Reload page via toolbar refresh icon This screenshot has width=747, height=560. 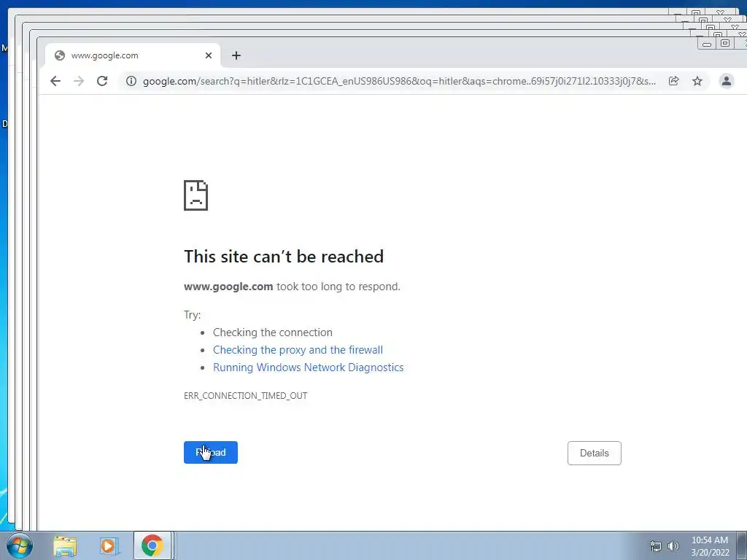[102, 81]
